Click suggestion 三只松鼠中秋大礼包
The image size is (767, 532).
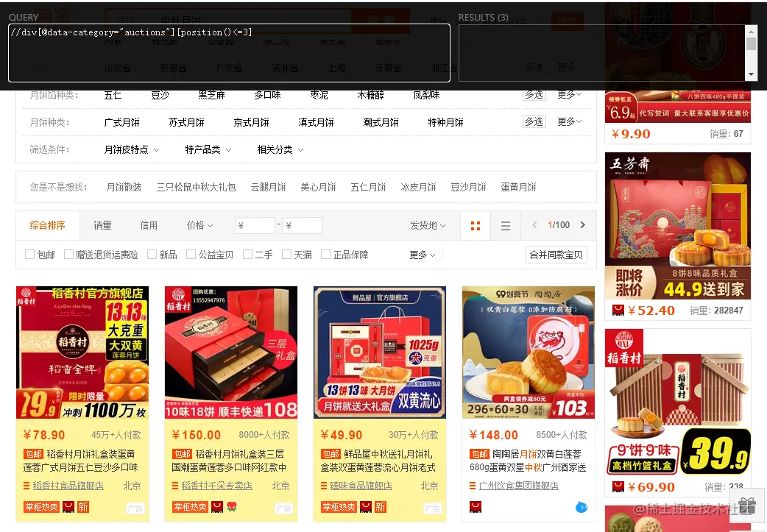click(x=196, y=188)
